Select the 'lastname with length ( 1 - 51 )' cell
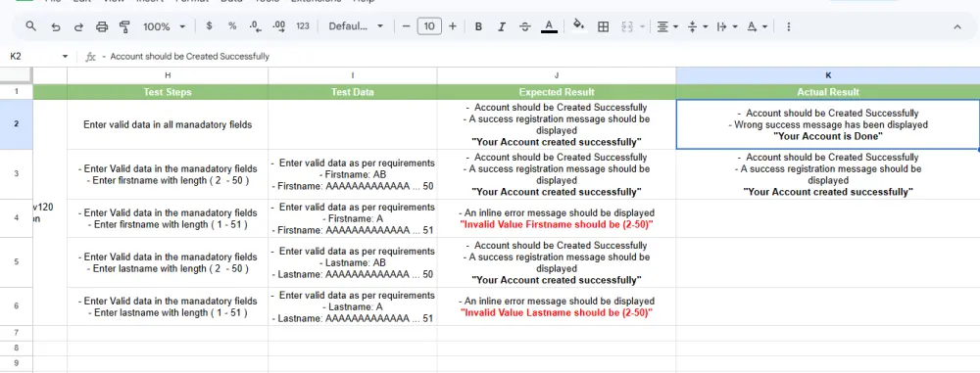Screen dimensions: 980x373 tap(168, 306)
